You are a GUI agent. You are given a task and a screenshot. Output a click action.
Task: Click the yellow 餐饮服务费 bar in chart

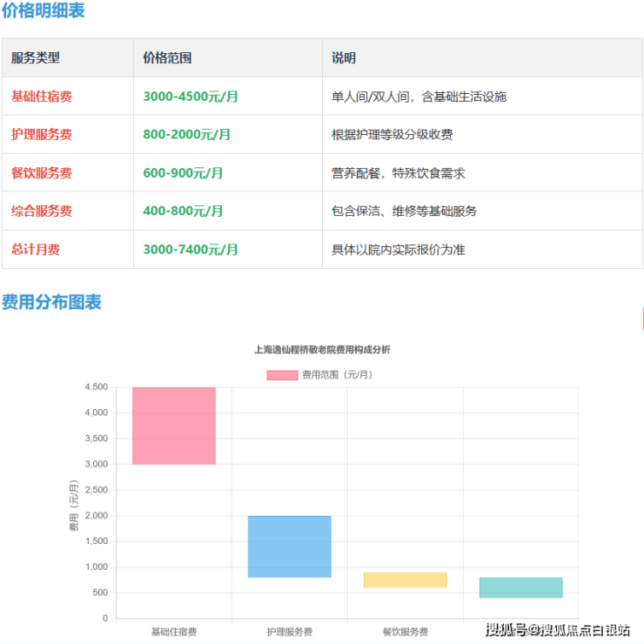(x=405, y=580)
